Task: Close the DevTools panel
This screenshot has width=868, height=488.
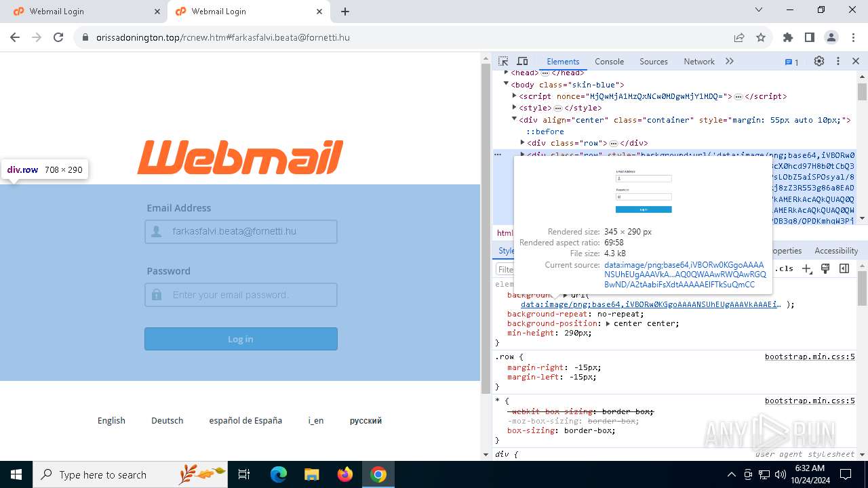Action: [x=856, y=61]
